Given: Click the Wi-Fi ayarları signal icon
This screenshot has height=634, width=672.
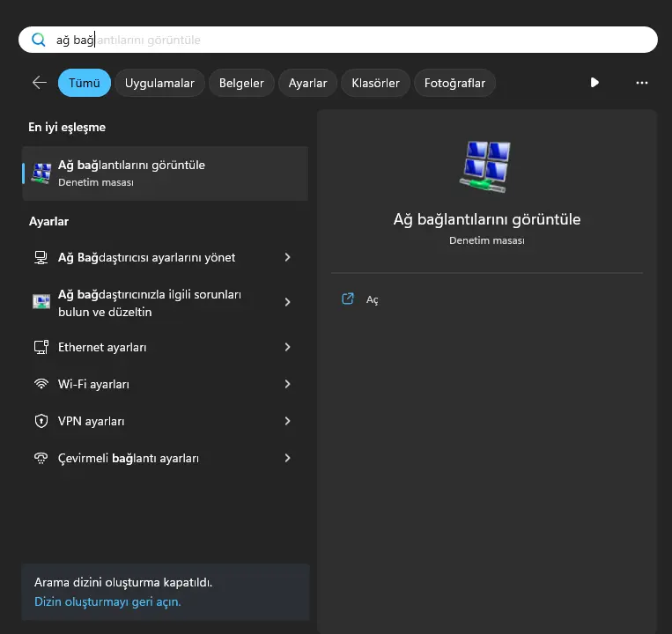Looking at the screenshot, I should pos(41,384).
